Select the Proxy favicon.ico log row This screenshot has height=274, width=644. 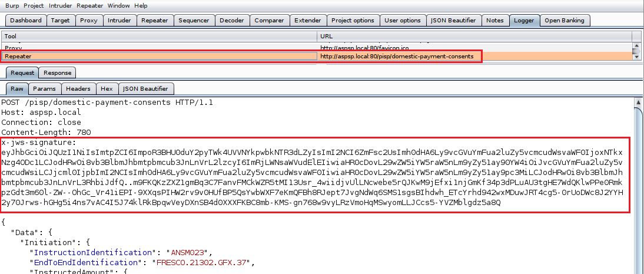[316, 47]
